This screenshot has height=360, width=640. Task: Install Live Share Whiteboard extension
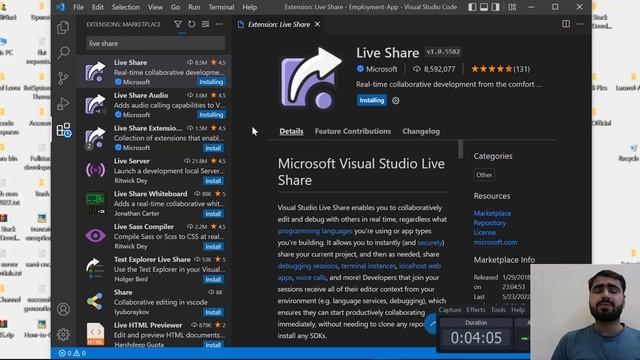213,214
